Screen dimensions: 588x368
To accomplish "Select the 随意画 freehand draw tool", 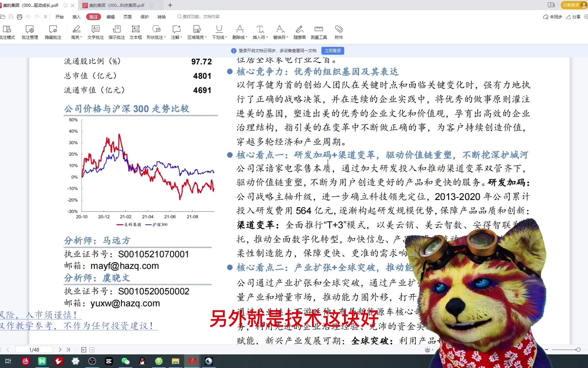I will click(x=299, y=32).
